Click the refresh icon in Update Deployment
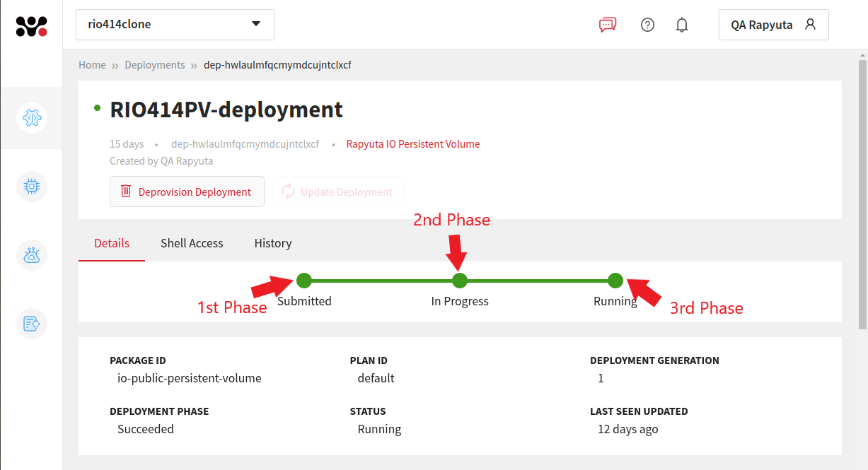Screen dimensions: 868x470 288,192
